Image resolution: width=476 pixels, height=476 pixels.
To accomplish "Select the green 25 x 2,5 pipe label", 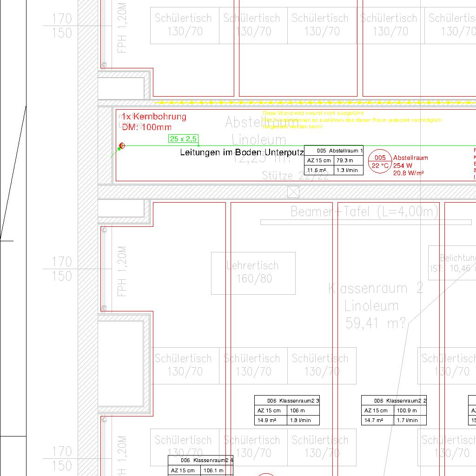I will point(183,139).
